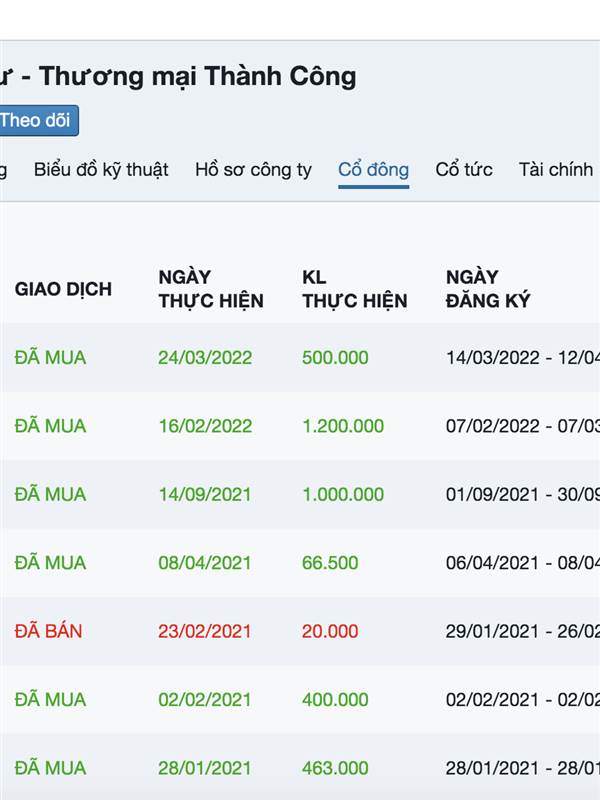The width and height of the screenshot is (600, 800).
Task: Click the GIAO DỊCH column header
Action: (x=63, y=289)
